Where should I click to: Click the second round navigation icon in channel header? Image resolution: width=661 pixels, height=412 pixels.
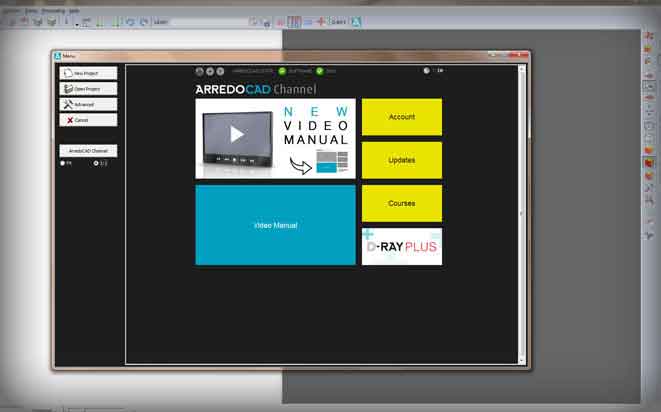tap(210, 71)
